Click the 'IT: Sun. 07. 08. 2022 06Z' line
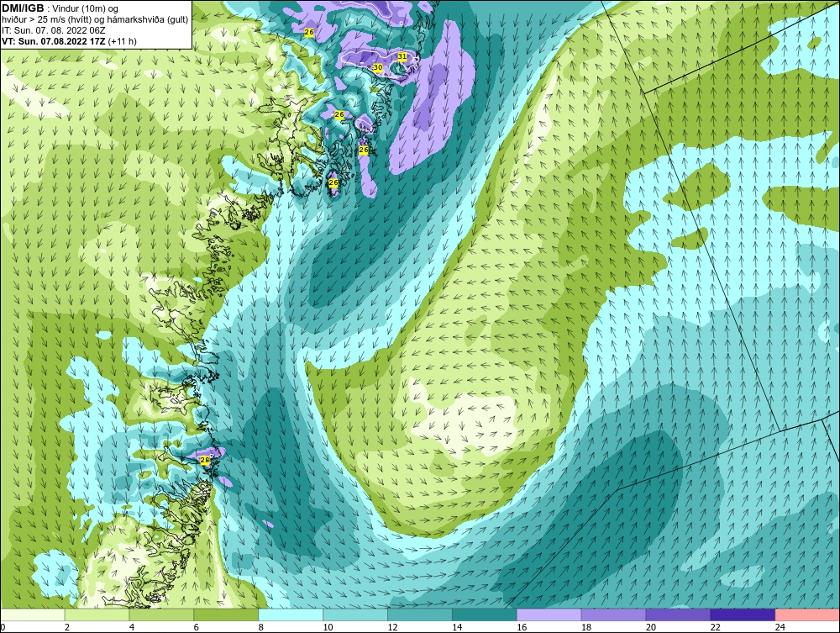Viewport: 840px width, 633px height. (53, 30)
